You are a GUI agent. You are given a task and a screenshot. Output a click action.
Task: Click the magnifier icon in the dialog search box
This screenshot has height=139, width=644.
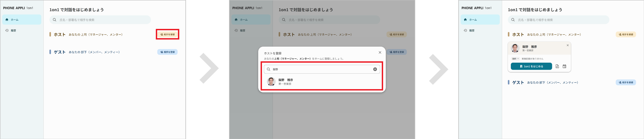(x=269, y=69)
